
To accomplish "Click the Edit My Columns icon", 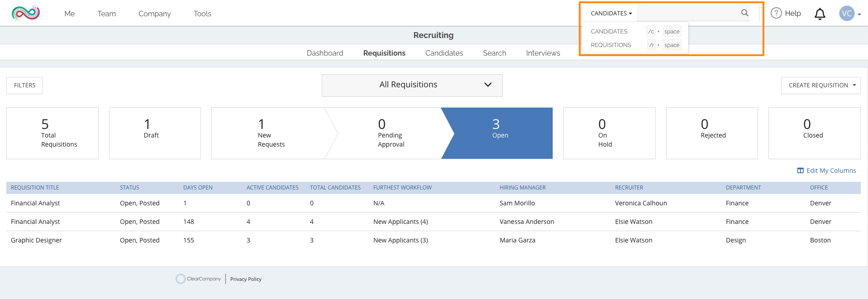I will [x=800, y=171].
